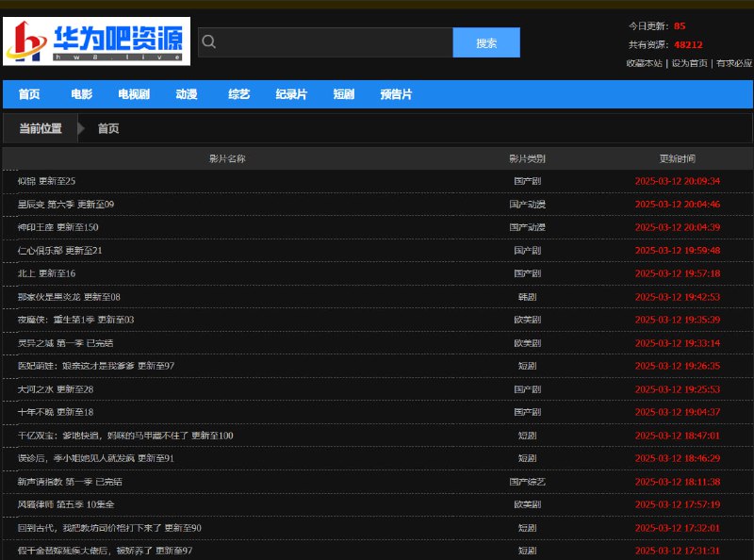Click inside the search input box
The image size is (754, 560).
pyautogui.click(x=330, y=41)
